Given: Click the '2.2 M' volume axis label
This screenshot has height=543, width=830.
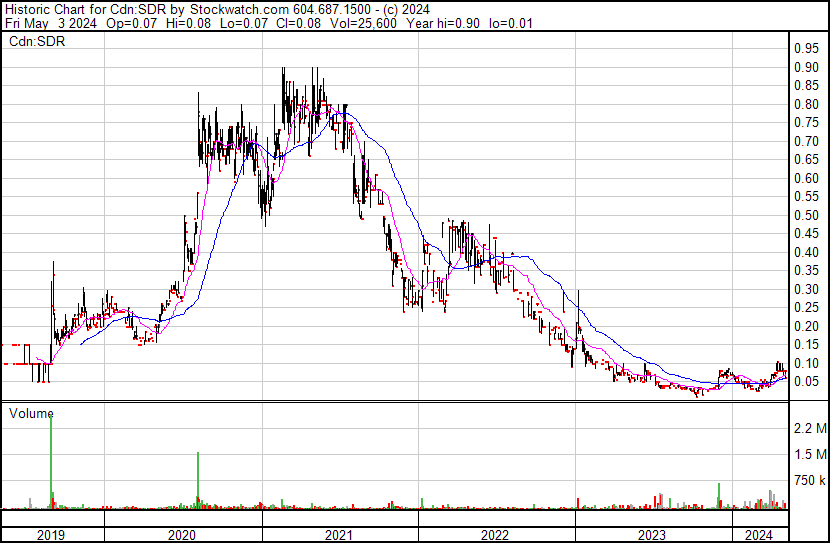Looking at the screenshot, I should click(810, 428).
